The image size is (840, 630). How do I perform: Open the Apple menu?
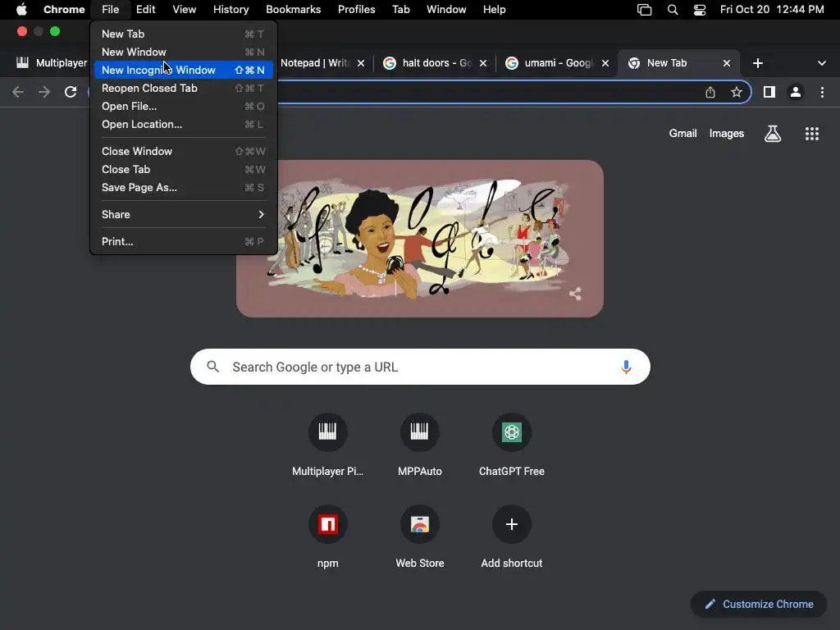click(x=21, y=10)
